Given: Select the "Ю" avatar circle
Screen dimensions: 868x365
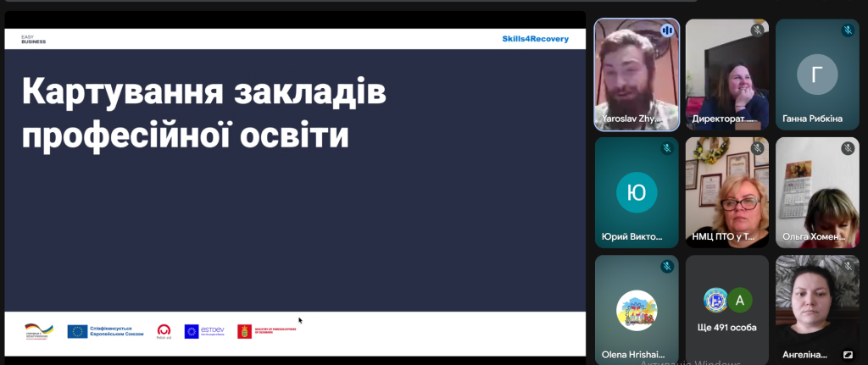Looking at the screenshot, I should tap(637, 192).
